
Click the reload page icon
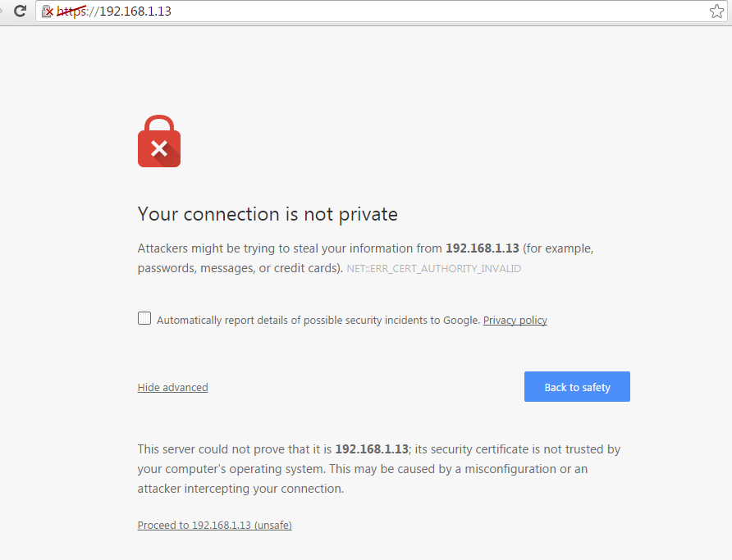(x=21, y=11)
